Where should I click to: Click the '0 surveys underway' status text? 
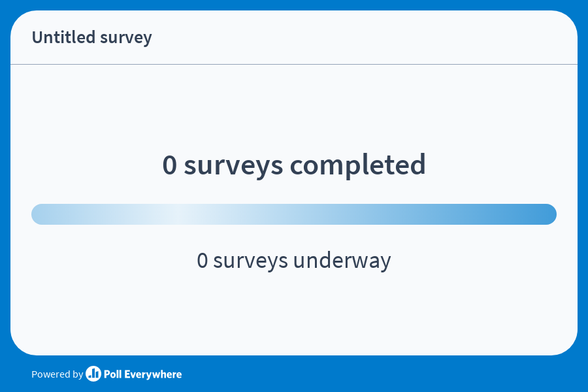pos(294,260)
